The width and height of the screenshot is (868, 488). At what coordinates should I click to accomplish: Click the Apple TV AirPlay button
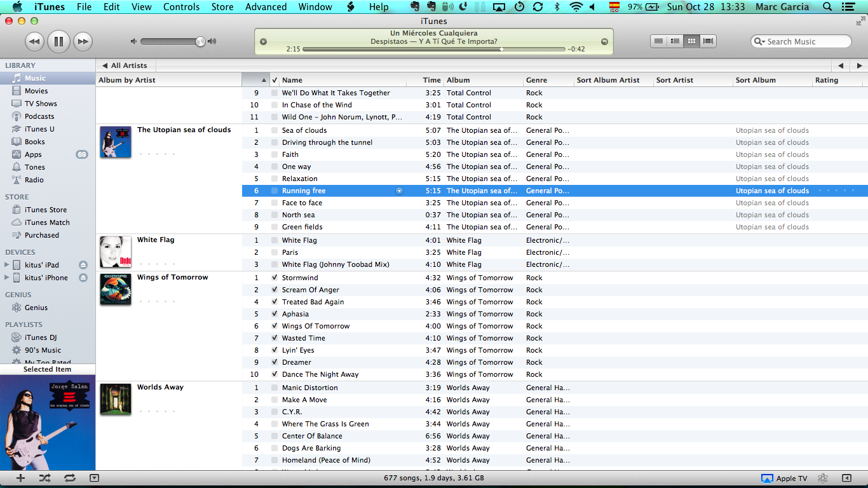(x=784, y=478)
